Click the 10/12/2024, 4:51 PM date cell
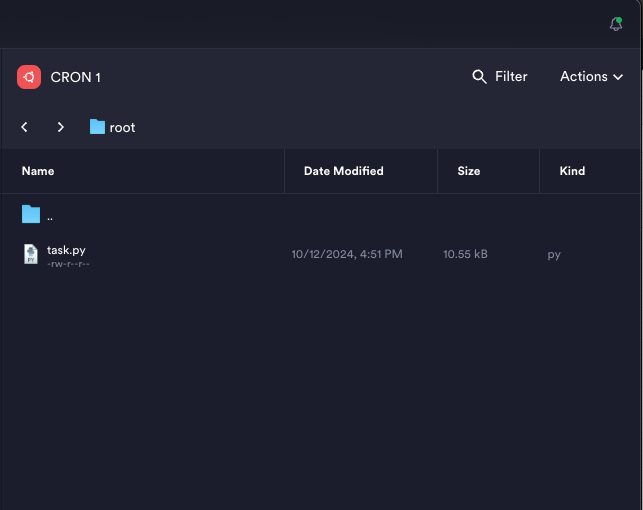This screenshot has width=643, height=510. [347, 254]
